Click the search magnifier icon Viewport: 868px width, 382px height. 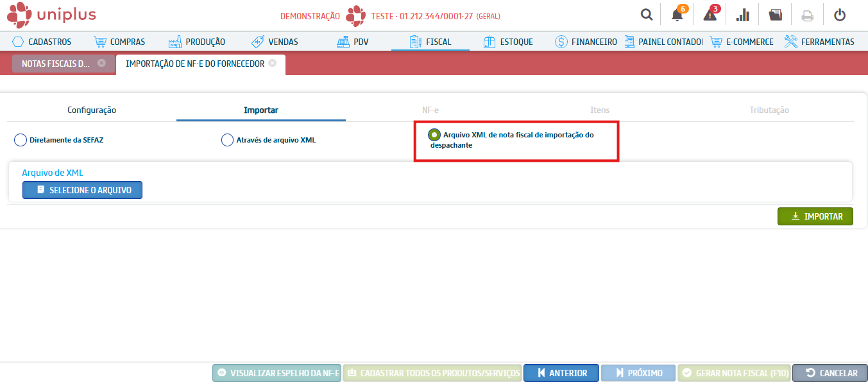647,15
